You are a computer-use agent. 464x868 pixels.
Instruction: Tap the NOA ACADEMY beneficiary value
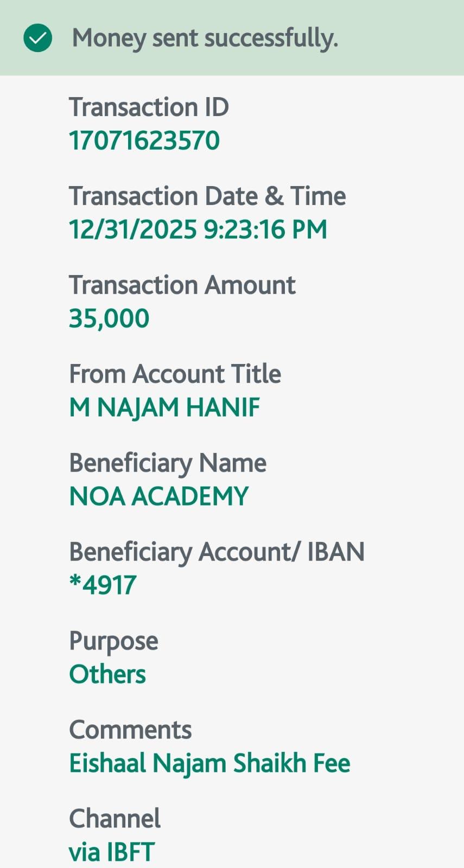click(x=158, y=496)
